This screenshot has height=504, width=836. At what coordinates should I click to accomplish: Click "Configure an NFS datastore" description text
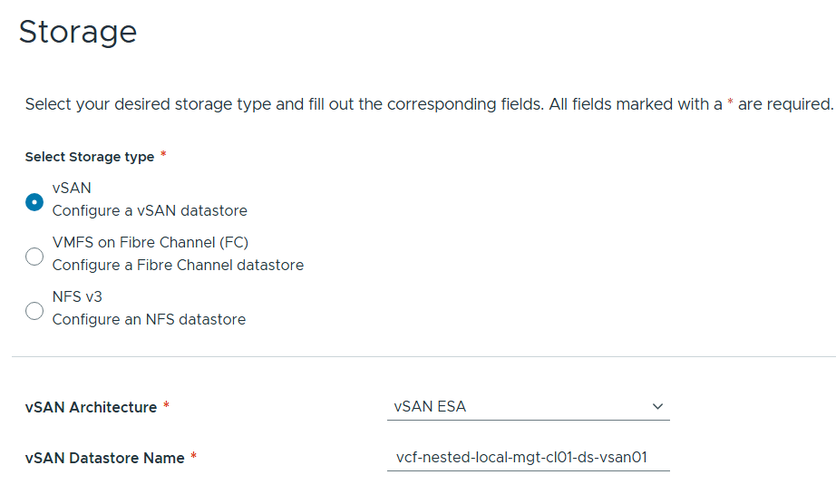149,319
